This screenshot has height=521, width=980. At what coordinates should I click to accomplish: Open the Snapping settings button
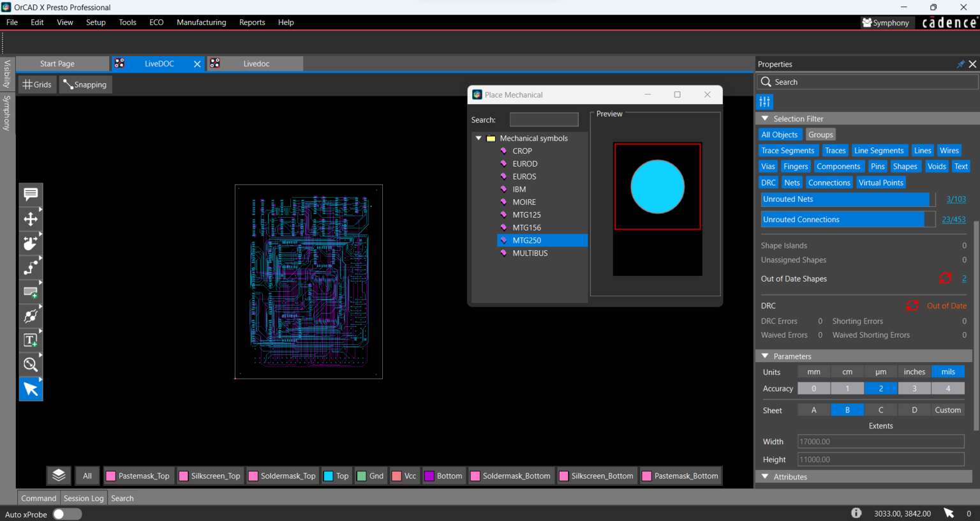[x=85, y=84]
